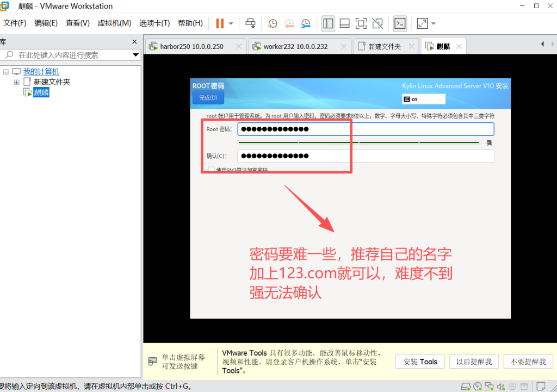Switch to the worker232 10.0.0.232 tab

coord(295,46)
